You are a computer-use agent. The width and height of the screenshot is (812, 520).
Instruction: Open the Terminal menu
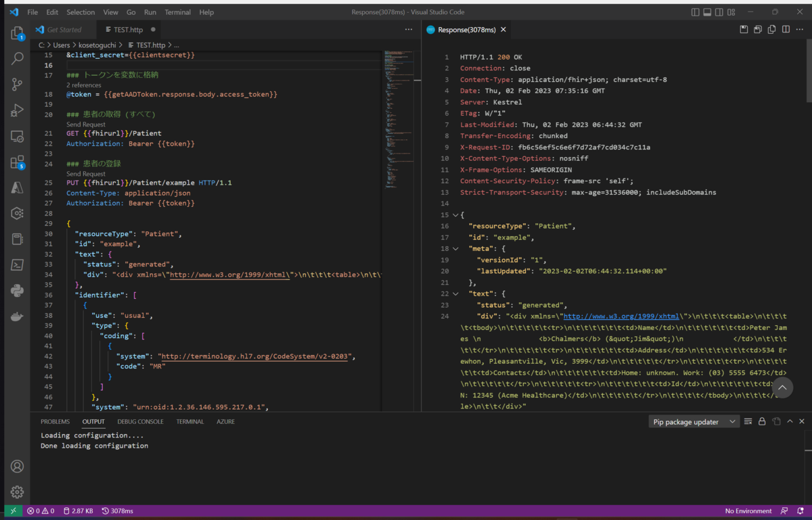178,12
